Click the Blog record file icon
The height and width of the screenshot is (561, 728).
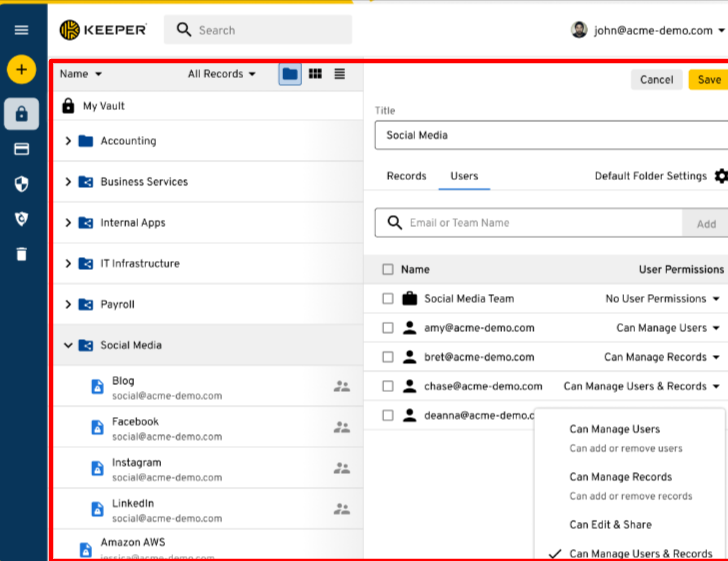pyautogui.click(x=97, y=386)
